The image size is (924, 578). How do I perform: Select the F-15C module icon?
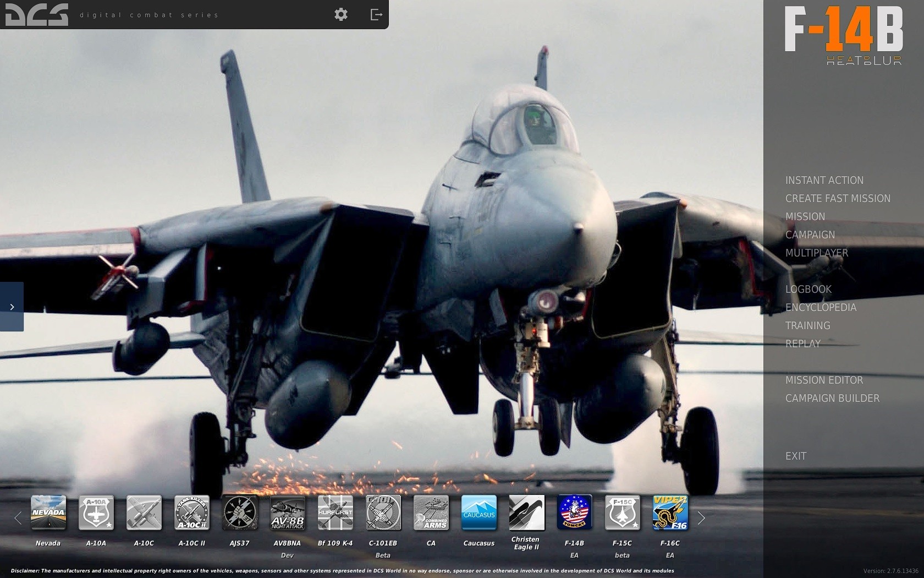623,512
